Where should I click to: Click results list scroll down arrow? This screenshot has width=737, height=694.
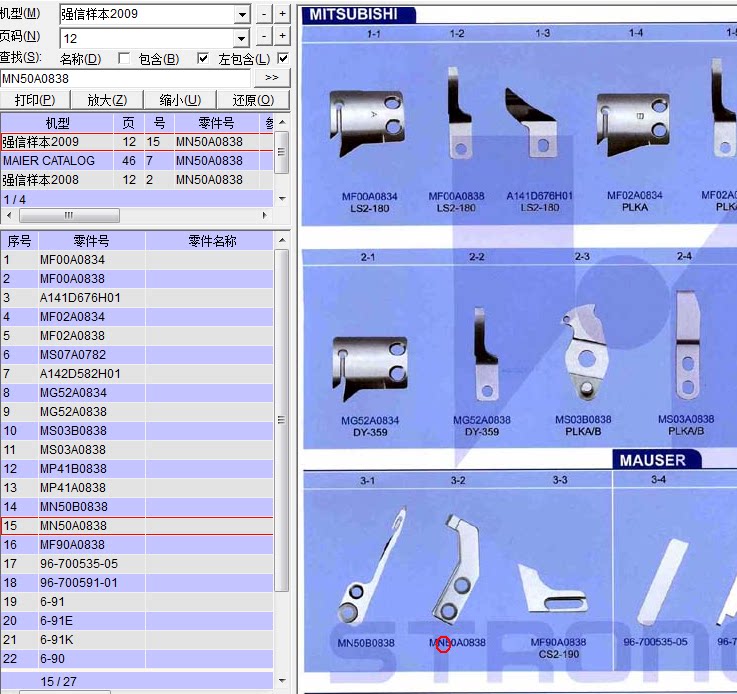coord(282,199)
